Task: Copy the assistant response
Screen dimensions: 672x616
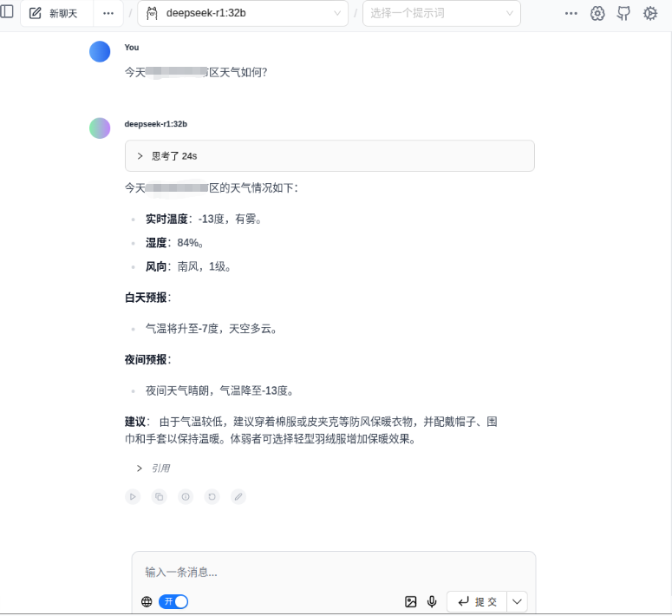Action: (159, 497)
